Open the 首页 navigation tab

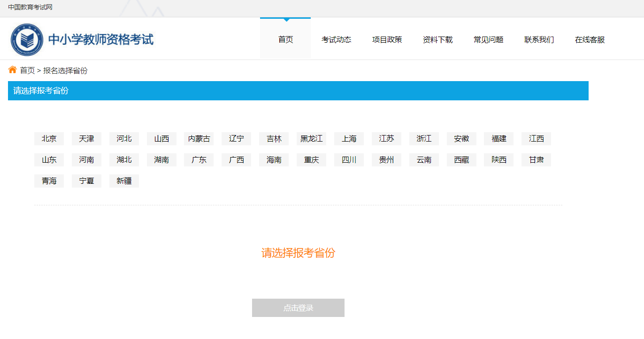[285, 40]
